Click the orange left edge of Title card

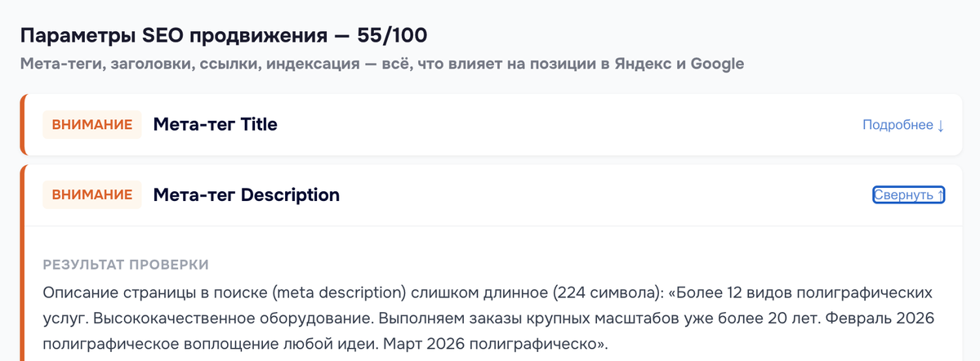click(x=23, y=125)
